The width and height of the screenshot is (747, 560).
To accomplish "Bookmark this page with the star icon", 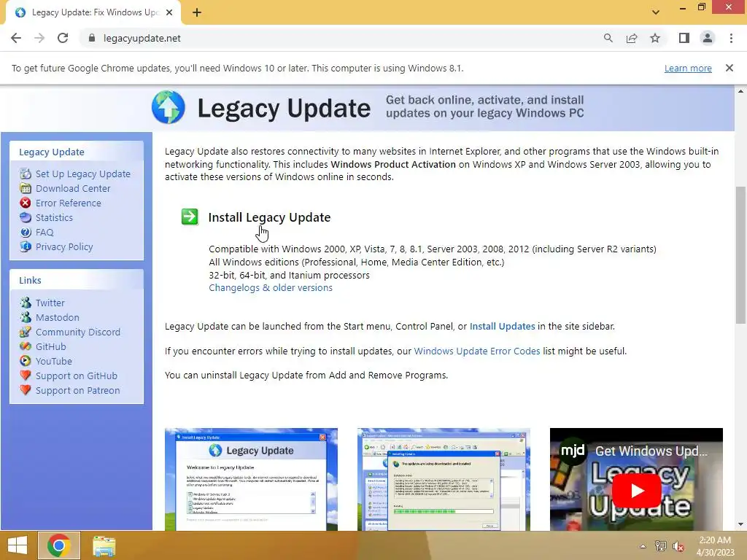I will 655,38.
